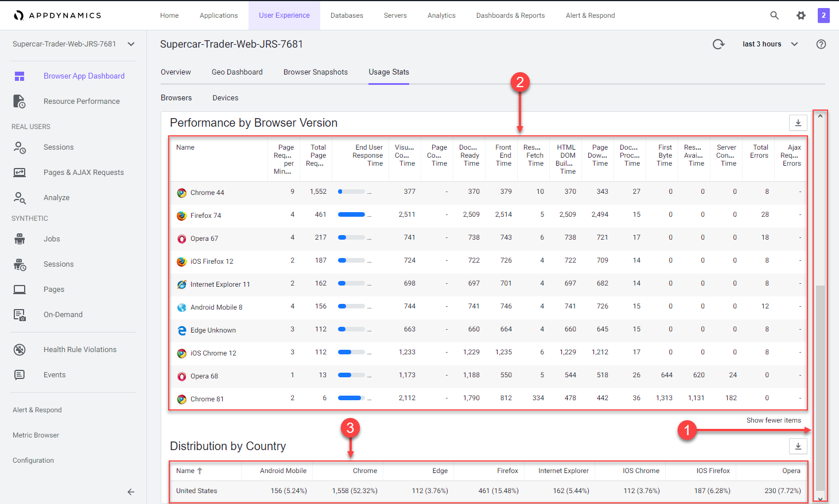Click the Jobs icon

click(20, 239)
